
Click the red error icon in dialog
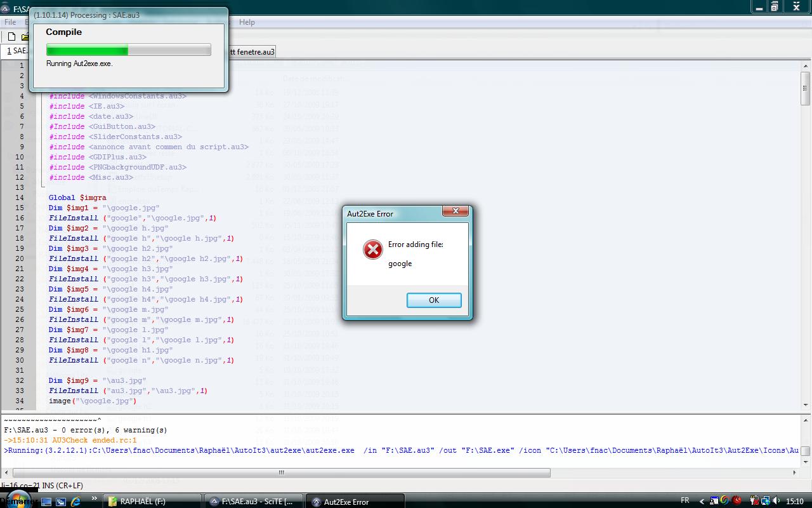373,250
